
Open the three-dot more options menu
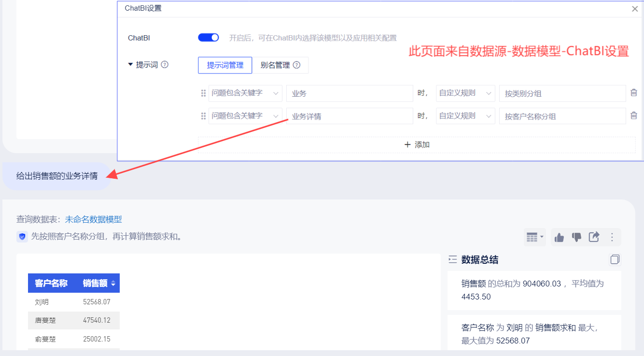point(612,237)
